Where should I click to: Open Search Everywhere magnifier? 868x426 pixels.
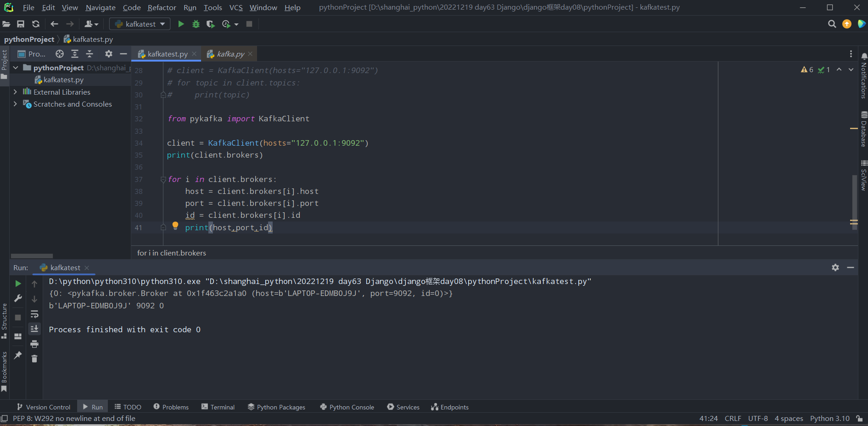(x=832, y=24)
